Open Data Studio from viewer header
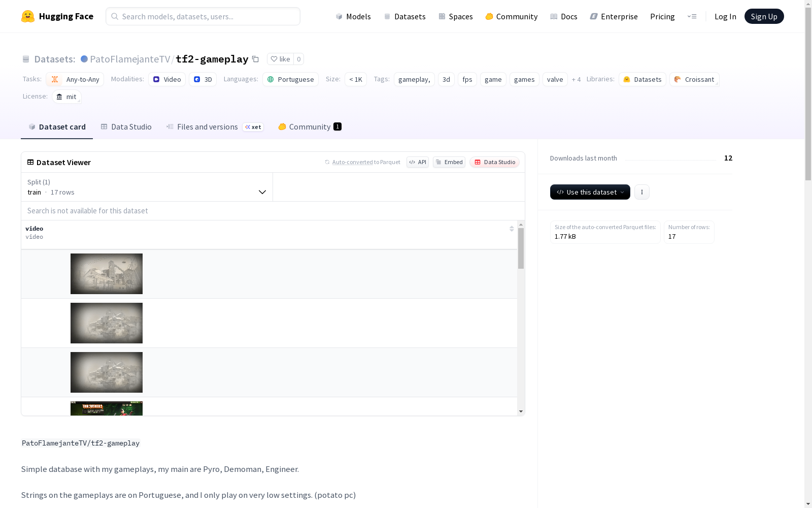This screenshot has height=508, width=812. (x=494, y=162)
